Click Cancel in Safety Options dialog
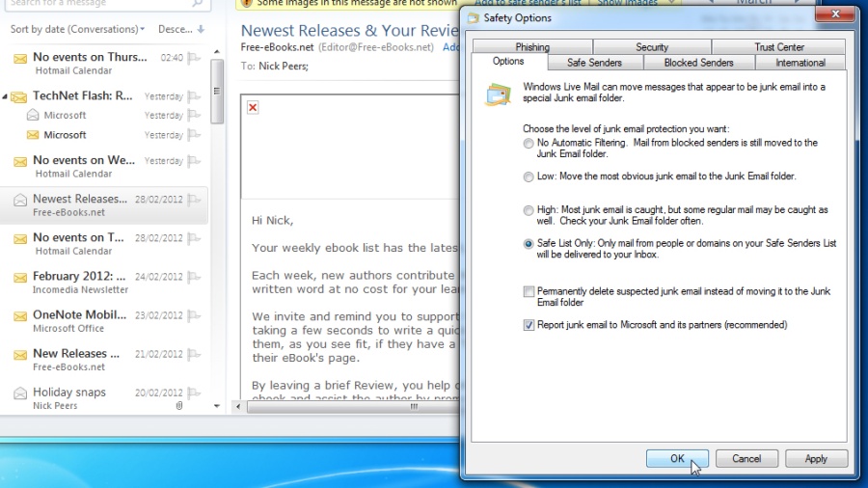 pyautogui.click(x=746, y=459)
